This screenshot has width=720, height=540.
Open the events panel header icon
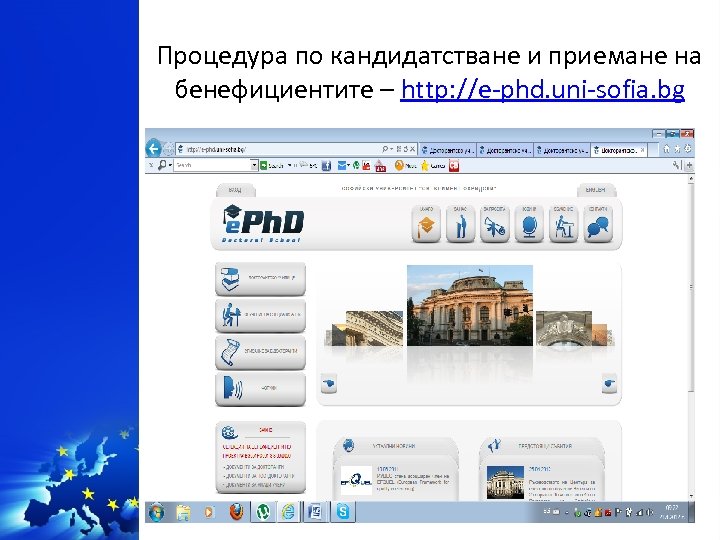(x=494, y=445)
